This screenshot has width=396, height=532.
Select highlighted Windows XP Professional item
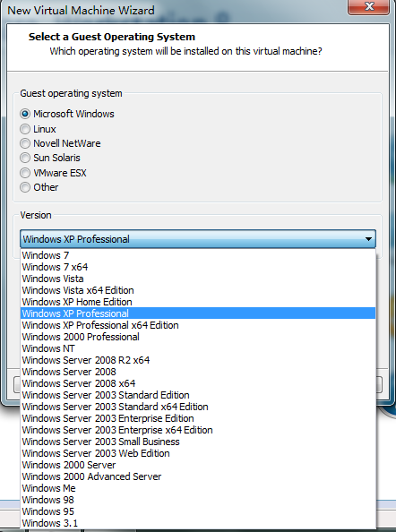(x=198, y=313)
